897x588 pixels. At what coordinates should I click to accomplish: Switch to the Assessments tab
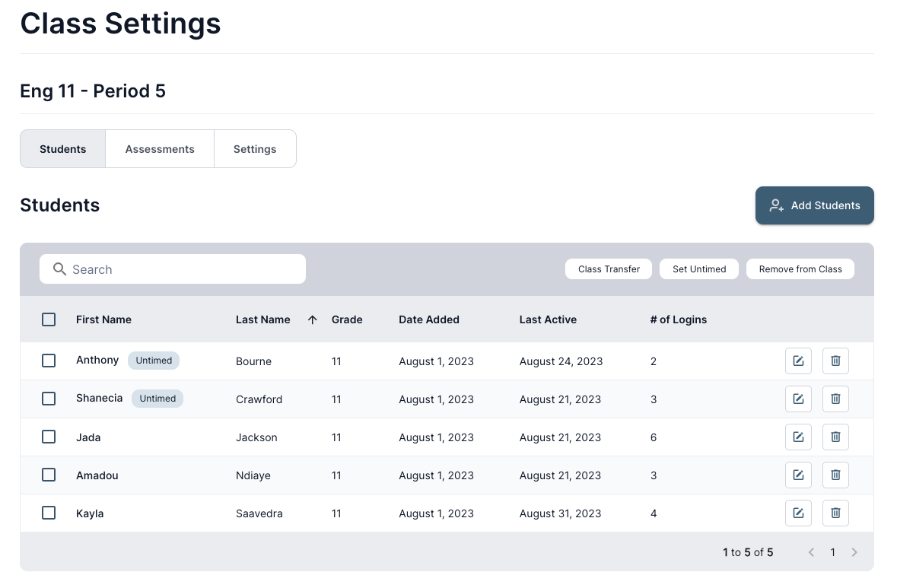pyautogui.click(x=160, y=149)
